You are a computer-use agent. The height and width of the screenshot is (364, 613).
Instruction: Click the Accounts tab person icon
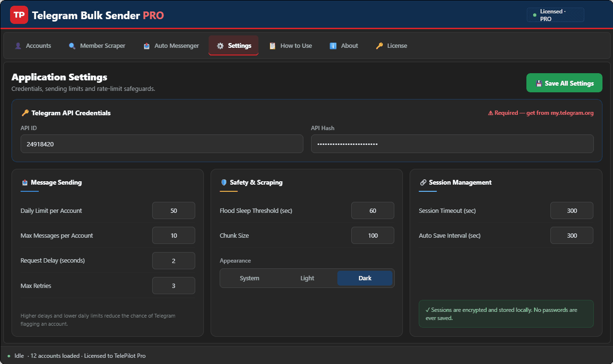(18, 46)
